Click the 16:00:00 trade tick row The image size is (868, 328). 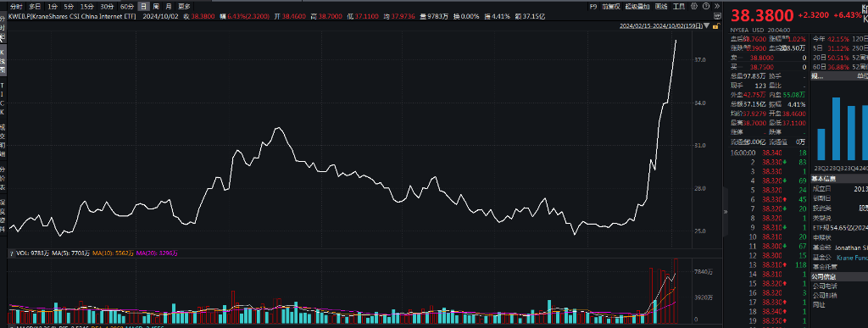(768, 152)
